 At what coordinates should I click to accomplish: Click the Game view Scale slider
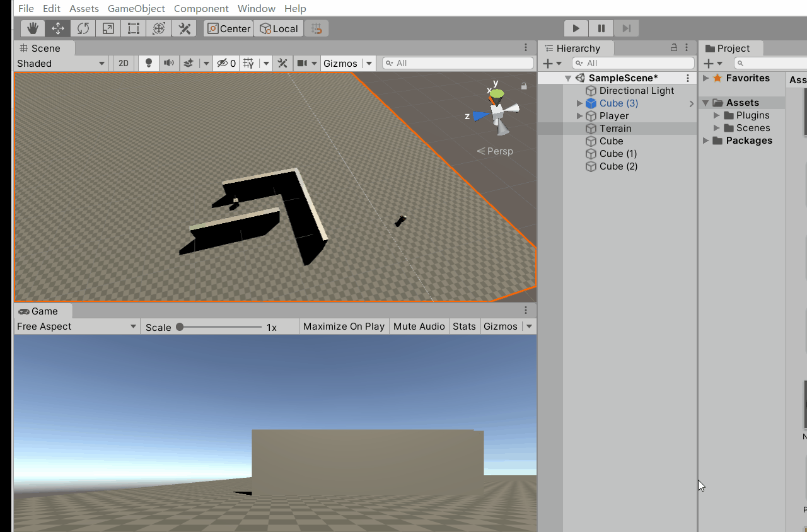[219, 327]
